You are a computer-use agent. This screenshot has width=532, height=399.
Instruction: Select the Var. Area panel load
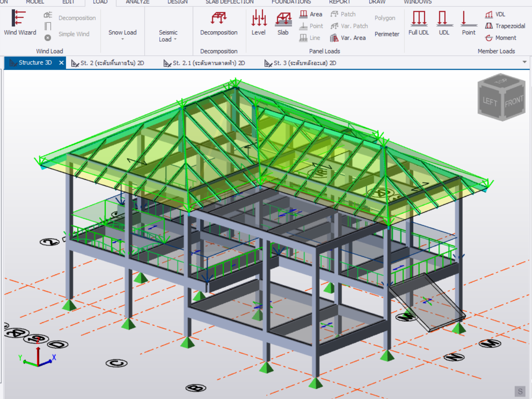[348, 38]
